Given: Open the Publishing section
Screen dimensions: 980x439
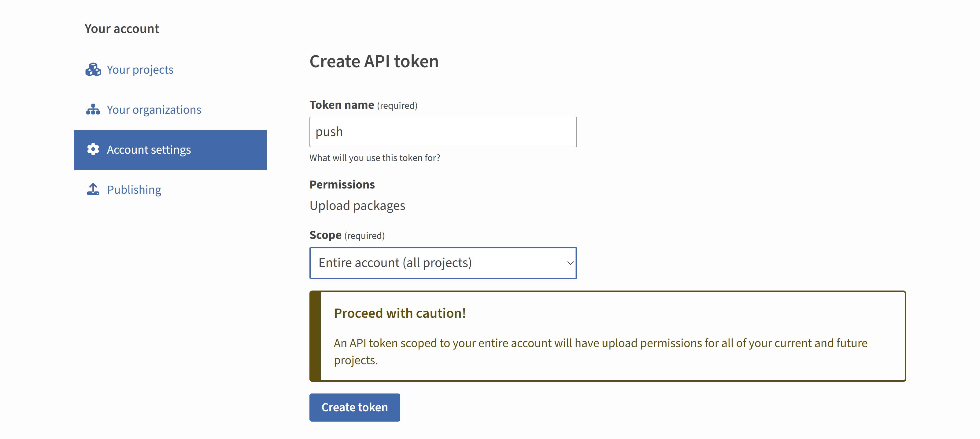Looking at the screenshot, I should (134, 189).
